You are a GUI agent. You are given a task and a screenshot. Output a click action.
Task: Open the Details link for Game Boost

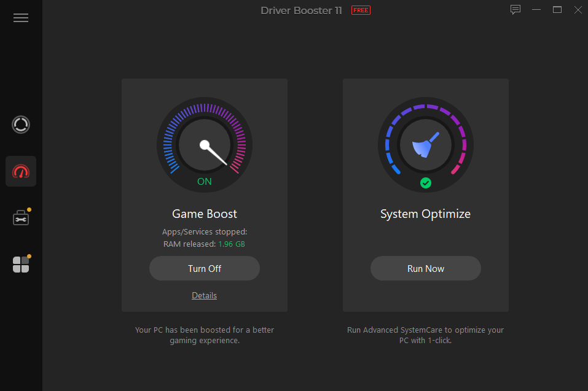tap(204, 295)
